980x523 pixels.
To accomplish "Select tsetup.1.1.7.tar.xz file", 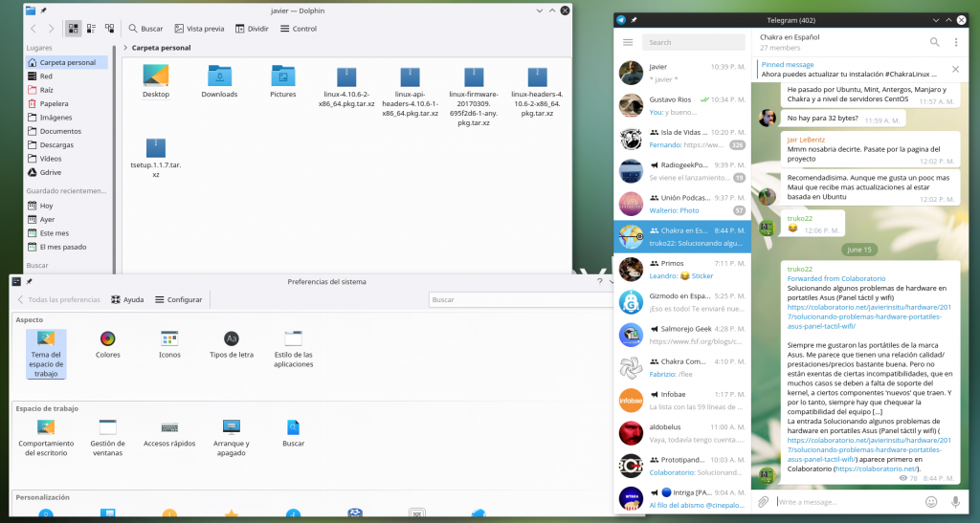I will tap(156, 157).
